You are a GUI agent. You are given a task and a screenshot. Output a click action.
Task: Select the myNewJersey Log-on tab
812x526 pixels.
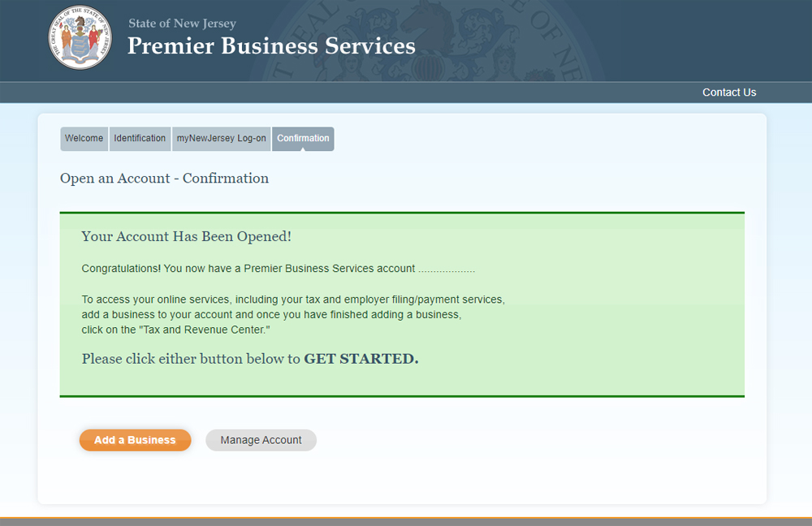(x=221, y=139)
